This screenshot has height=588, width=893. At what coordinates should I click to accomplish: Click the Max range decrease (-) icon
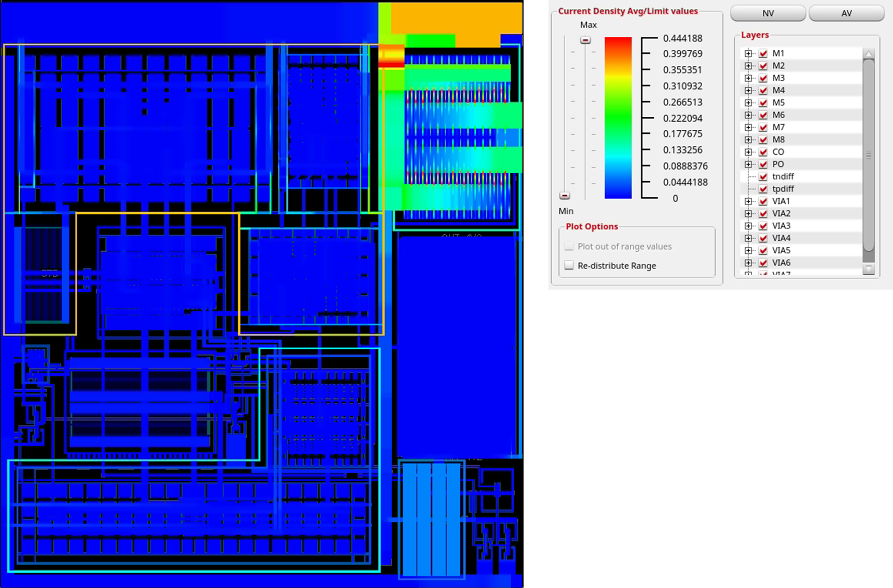(x=586, y=39)
